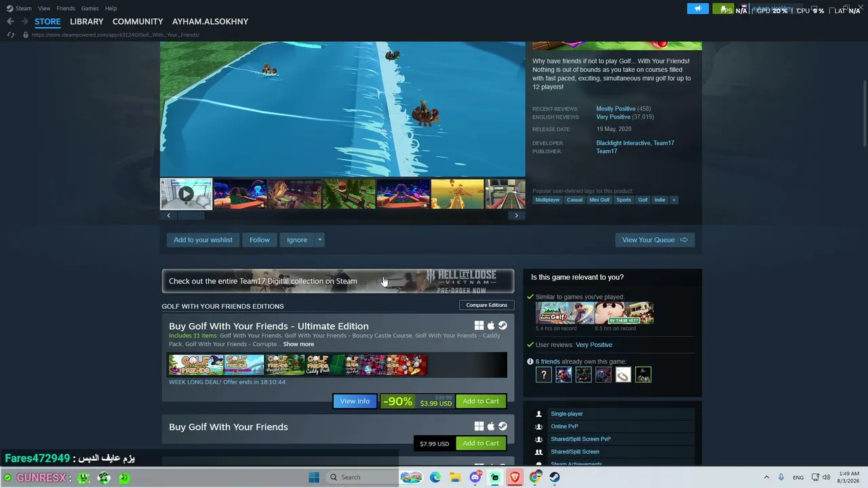Play the trailer video thumbnail
The image size is (868, 488).
(186, 194)
